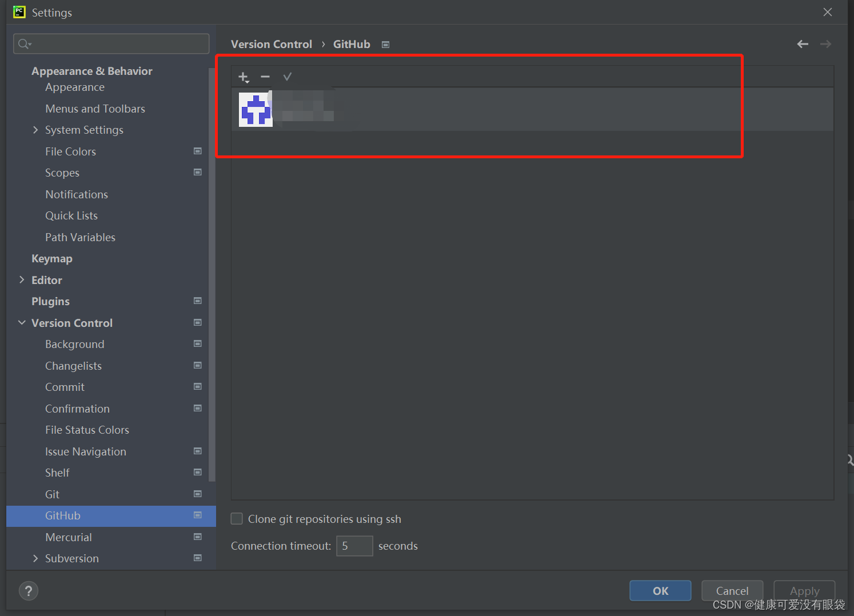854x616 pixels.
Task: Select the Changelists tree row
Action: [111, 366]
